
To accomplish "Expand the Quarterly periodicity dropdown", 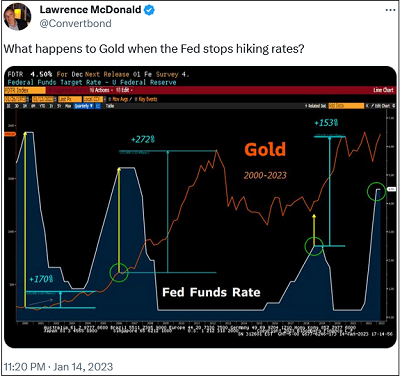I will coord(83,106).
